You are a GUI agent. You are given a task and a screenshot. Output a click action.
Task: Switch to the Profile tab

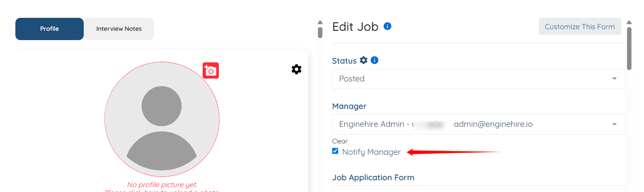point(49,29)
